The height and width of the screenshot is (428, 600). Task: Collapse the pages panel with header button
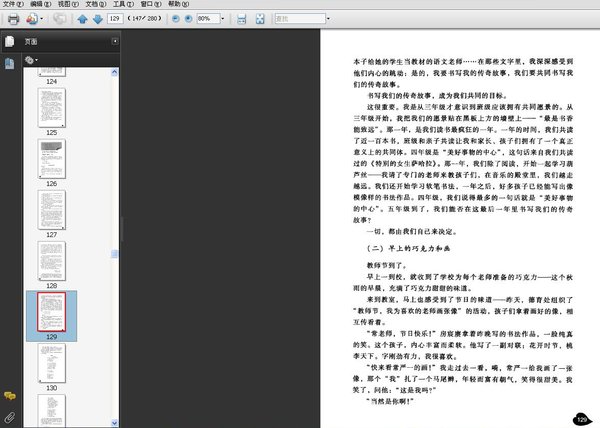click(115, 41)
